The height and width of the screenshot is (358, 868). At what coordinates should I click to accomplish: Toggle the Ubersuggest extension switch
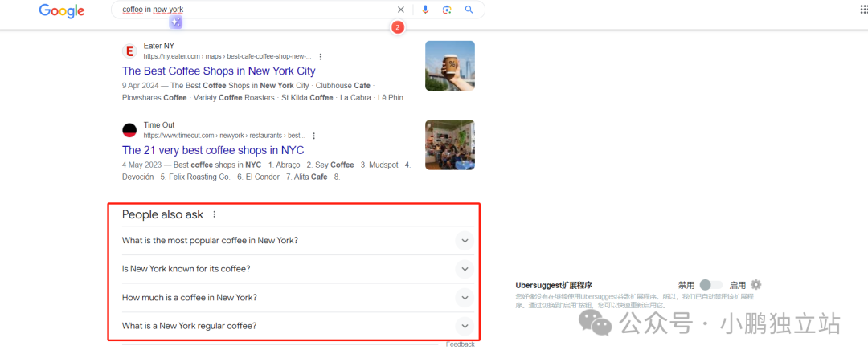coord(710,285)
